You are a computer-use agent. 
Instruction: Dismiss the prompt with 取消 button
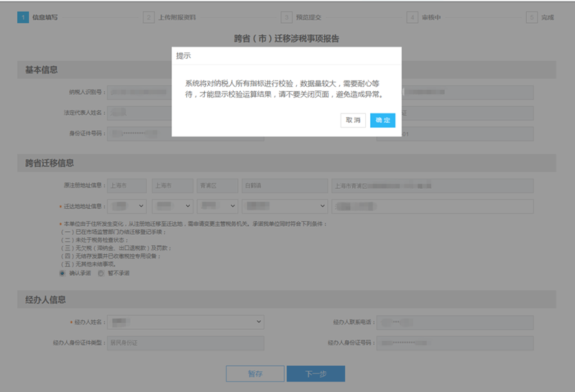353,120
